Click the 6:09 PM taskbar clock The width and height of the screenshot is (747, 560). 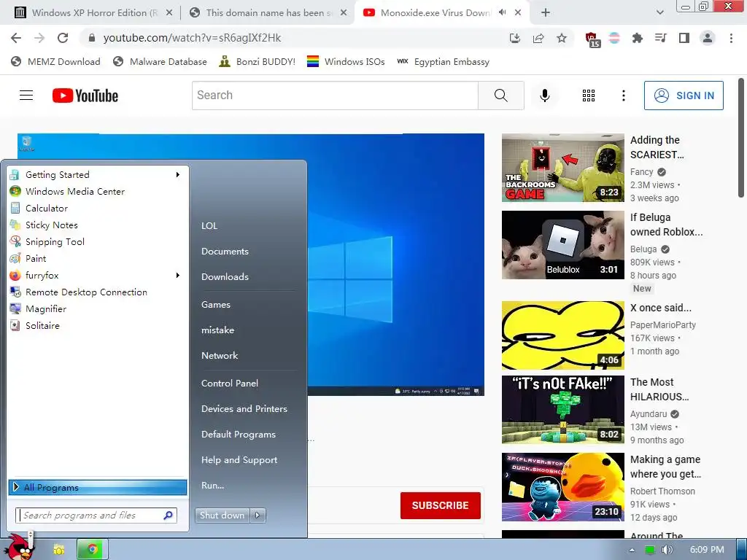tap(707, 550)
